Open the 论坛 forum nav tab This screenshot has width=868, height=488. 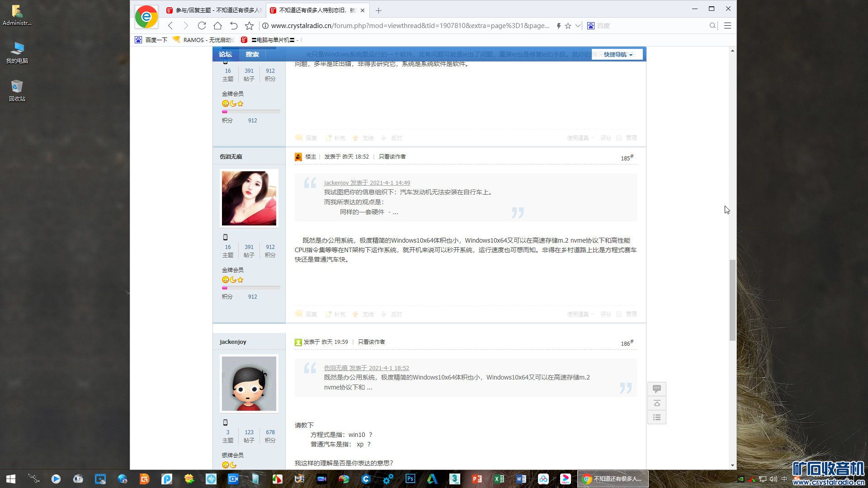(x=225, y=54)
